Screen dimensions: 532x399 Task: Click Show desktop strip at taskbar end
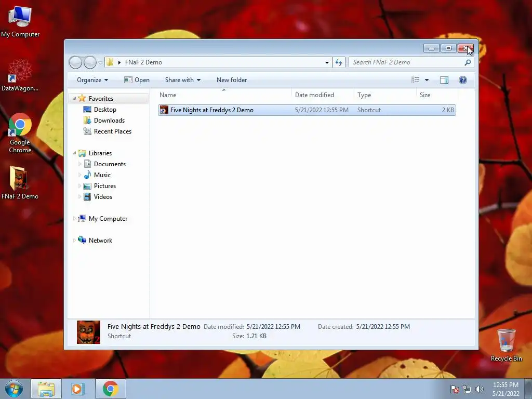point(528,389)
